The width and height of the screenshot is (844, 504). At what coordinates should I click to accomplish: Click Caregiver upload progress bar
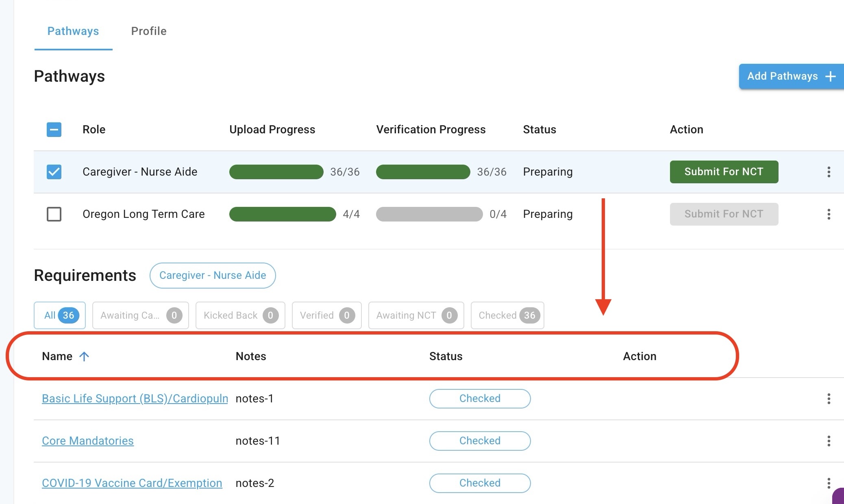(x=276, y=172)
